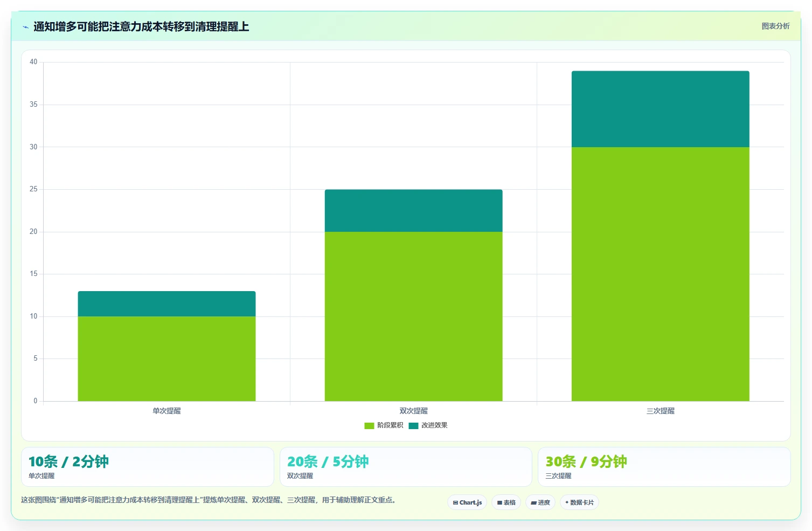Image resolution: width=812 pixels, height=531 pixels.
Task: Click the lightning icon beside the chart title
Action: point(25,27)
